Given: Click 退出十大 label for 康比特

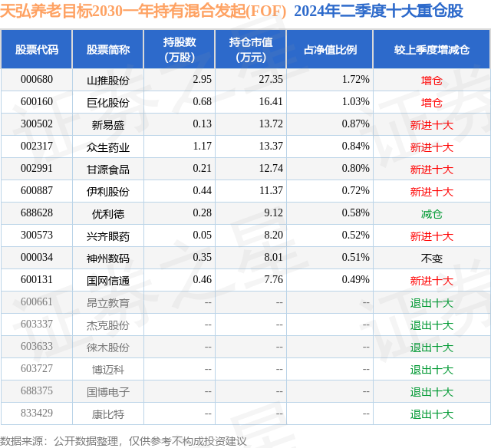Looking at the screenshot, I should [x=431, y=414].
